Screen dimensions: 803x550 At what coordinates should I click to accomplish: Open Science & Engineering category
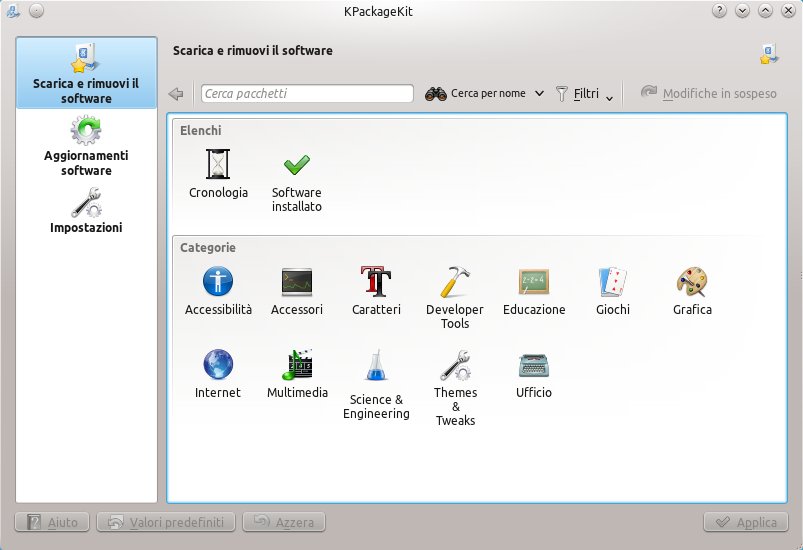[x=376, y=365]
